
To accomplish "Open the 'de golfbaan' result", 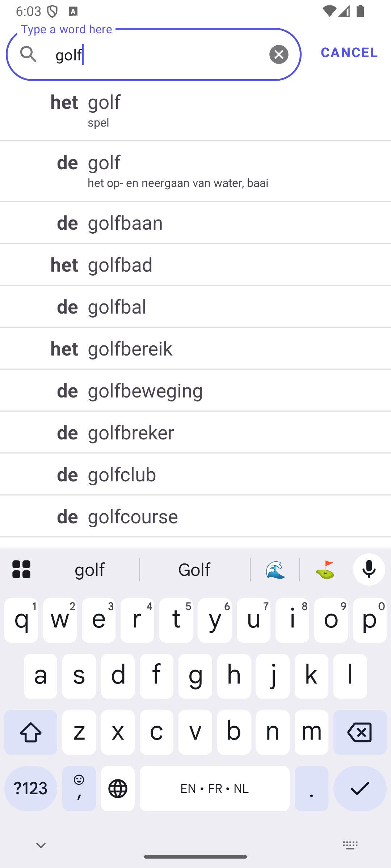I will click(x=195, y=223).
